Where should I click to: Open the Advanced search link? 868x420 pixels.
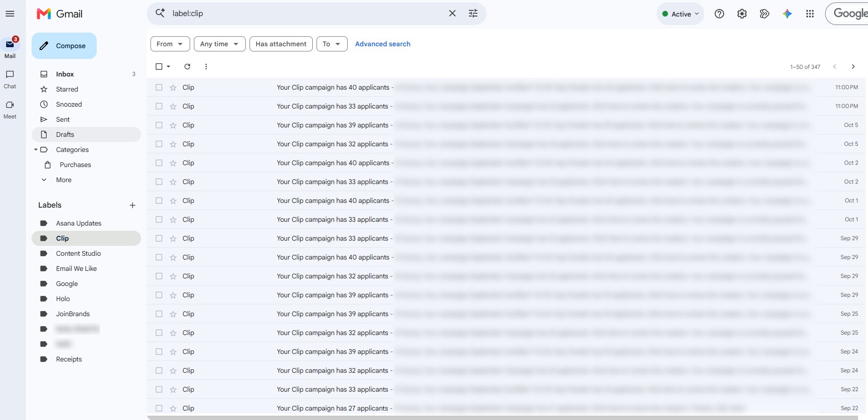383,44
